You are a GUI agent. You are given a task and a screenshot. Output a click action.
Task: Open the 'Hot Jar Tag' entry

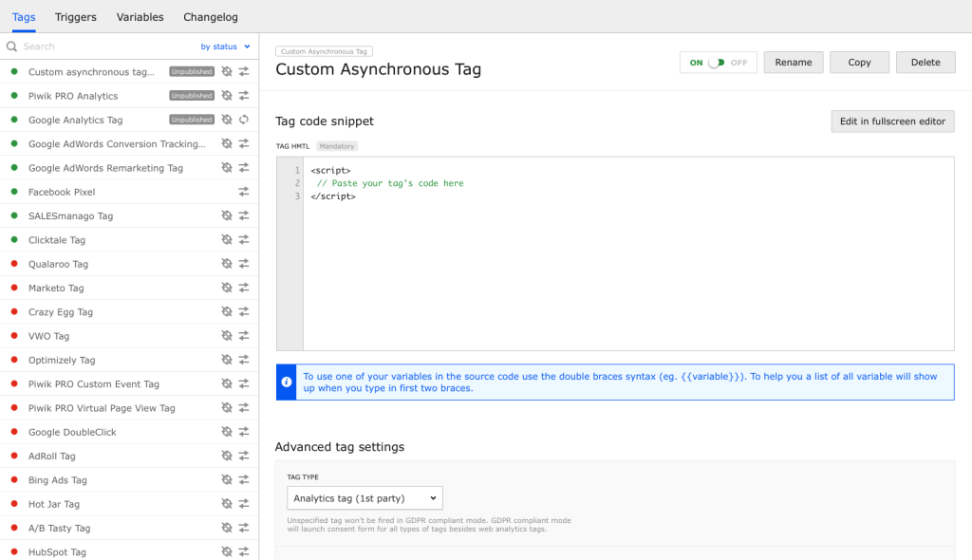54,504
